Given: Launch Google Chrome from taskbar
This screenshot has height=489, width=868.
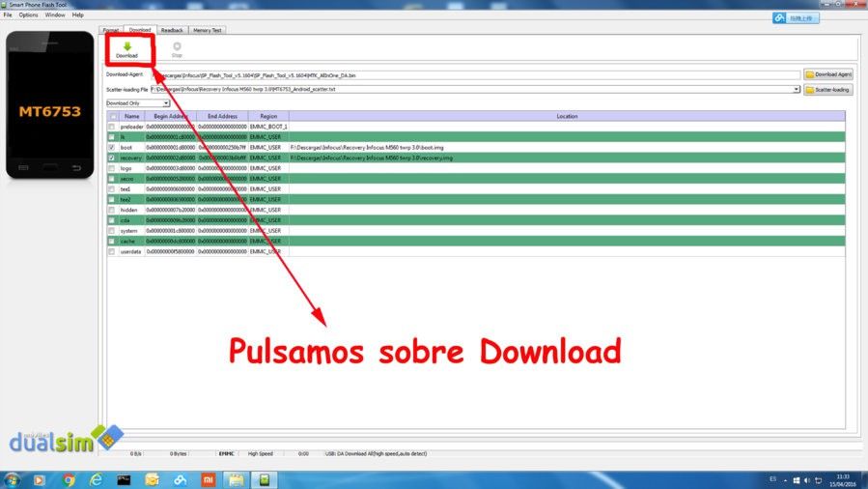Looking at the screenshot, I should point(69,480).
